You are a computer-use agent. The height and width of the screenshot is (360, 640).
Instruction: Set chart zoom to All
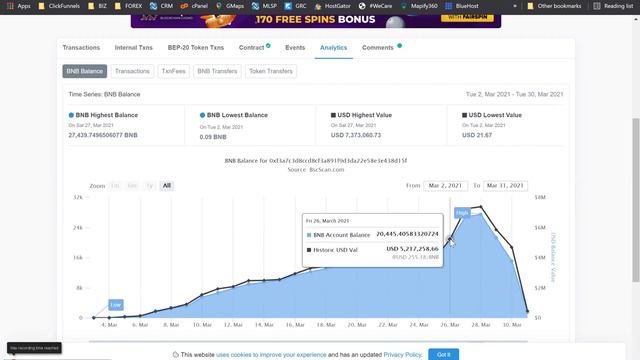(167, 186)
